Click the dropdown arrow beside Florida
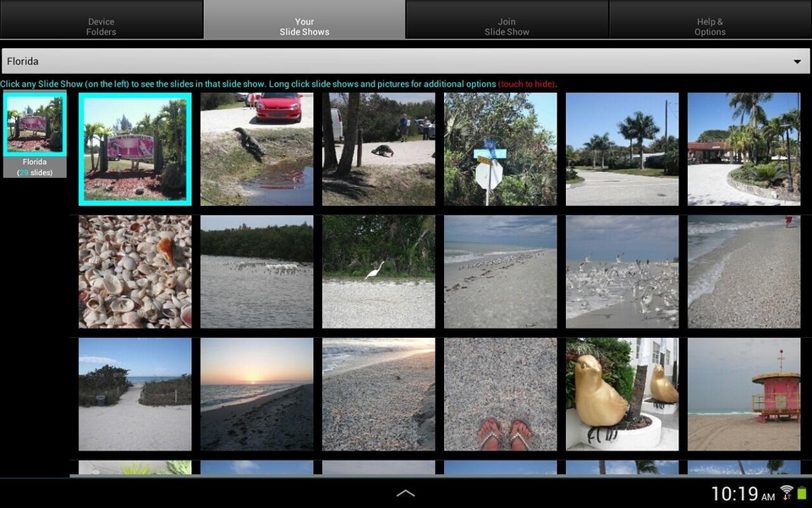The image size is (812, 508). 797,62
